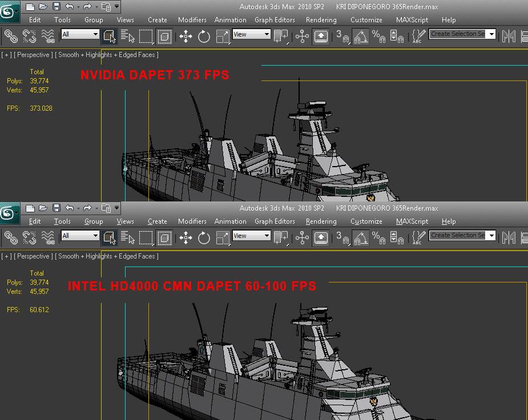Click Mirror tool icon in top window
The height and width of the screenshot is (420, 528).
(507, 37)
